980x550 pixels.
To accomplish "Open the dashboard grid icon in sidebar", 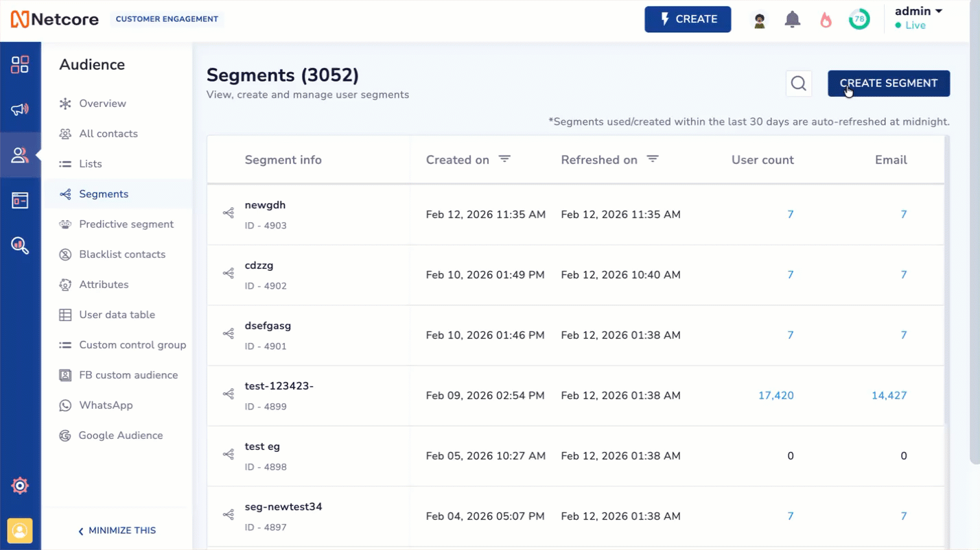I will pos(21,64).
